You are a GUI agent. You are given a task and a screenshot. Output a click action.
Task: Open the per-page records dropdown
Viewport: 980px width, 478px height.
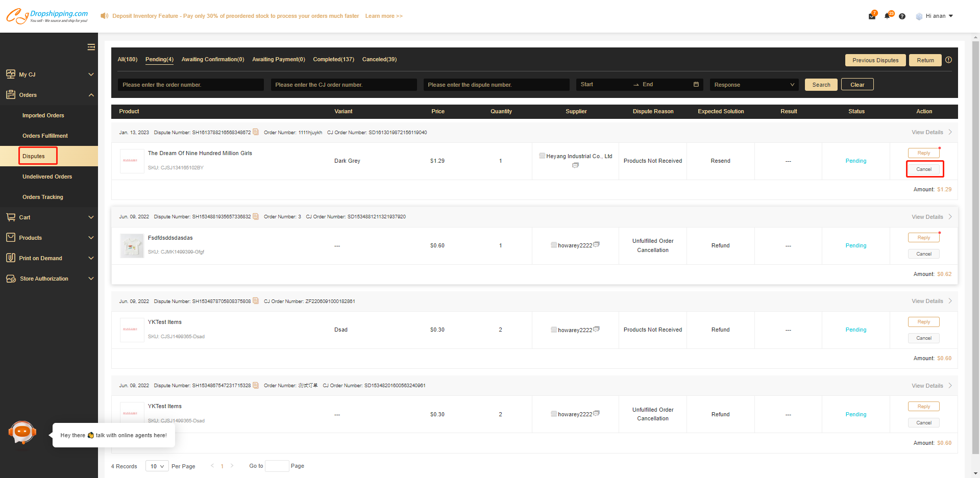point(157,466)
